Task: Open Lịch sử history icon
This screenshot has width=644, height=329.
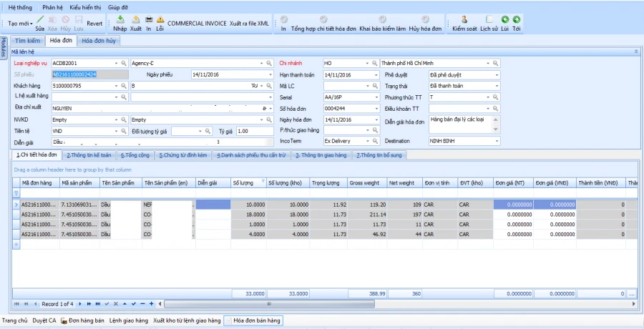Action: click(489, 19)
